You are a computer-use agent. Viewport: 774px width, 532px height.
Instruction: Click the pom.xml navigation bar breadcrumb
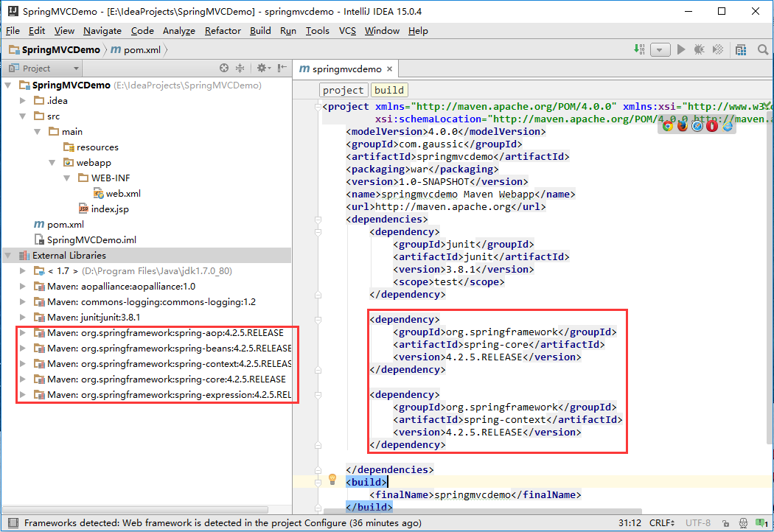click(136, 50)
